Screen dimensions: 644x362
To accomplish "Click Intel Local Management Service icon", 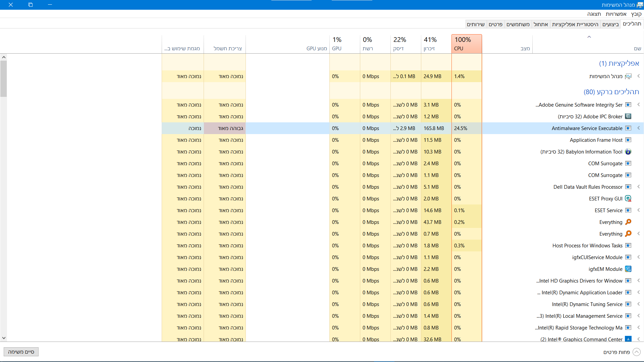I will [628, 316].
